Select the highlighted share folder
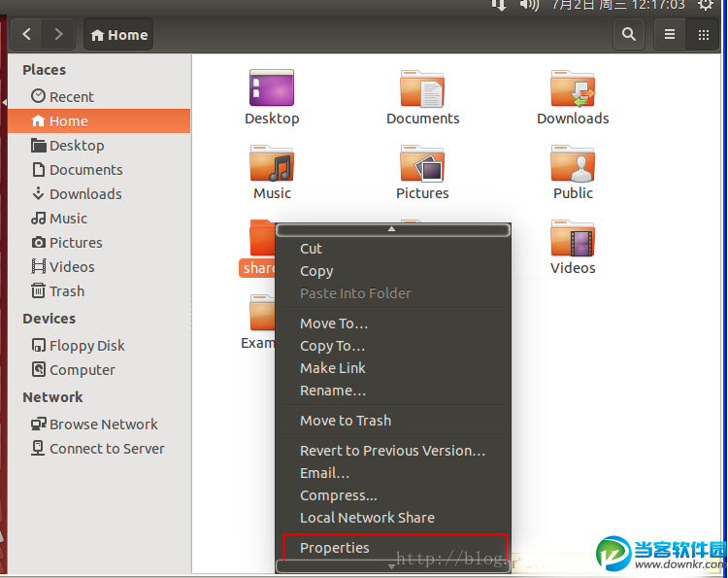Image resolution: width=728 pixels, height=578 pixels. [x=257, y=249]
